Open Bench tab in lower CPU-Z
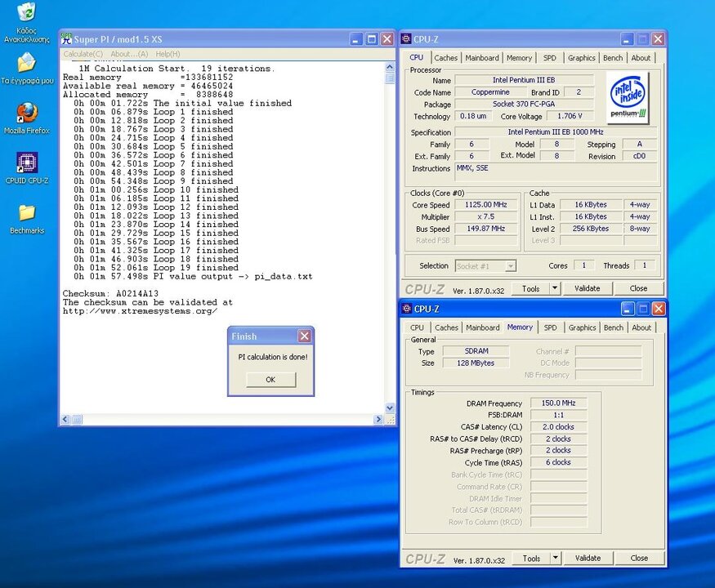The width and height of the screenshot is (715, 588). 613,327
